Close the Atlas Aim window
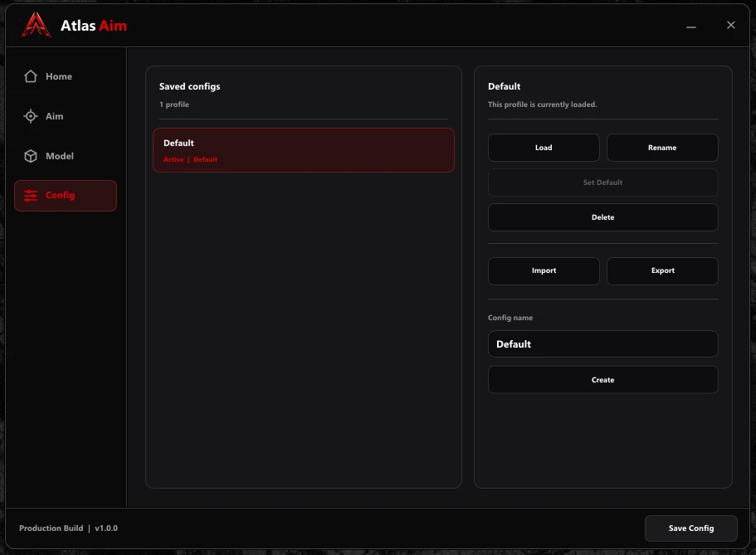756x555 pixels. coord(731,25)
